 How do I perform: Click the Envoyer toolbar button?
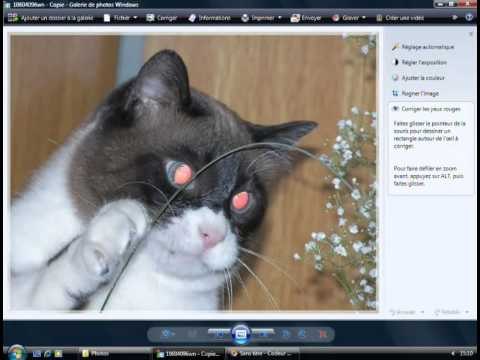tap(306, 18)
